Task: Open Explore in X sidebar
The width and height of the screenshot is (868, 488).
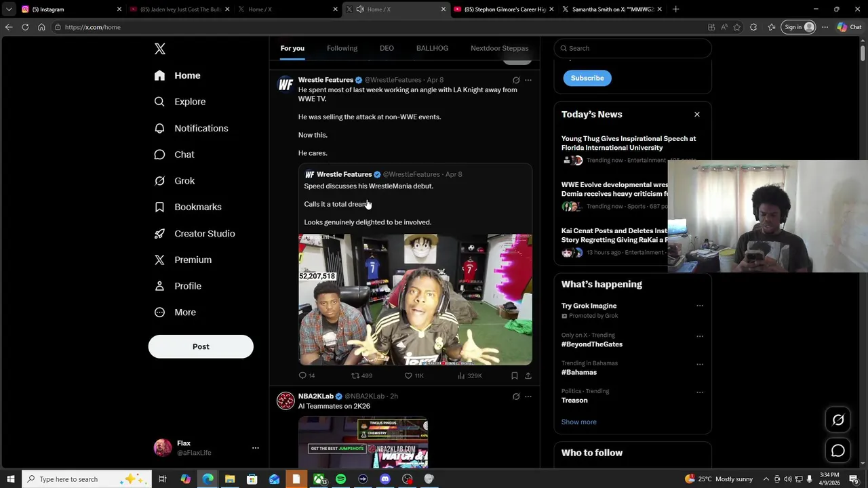Action: 180,102
